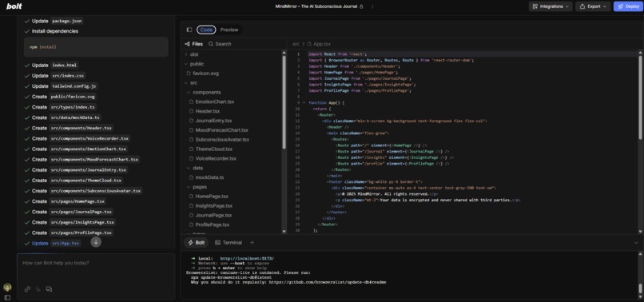Click the src breadcrumb segment
644x302 pixels.
(x=296, y=44)
